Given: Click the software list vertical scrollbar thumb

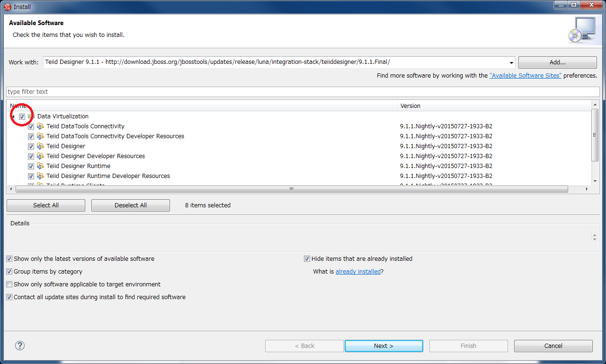Looking at the screenshot, I should 595,135.
